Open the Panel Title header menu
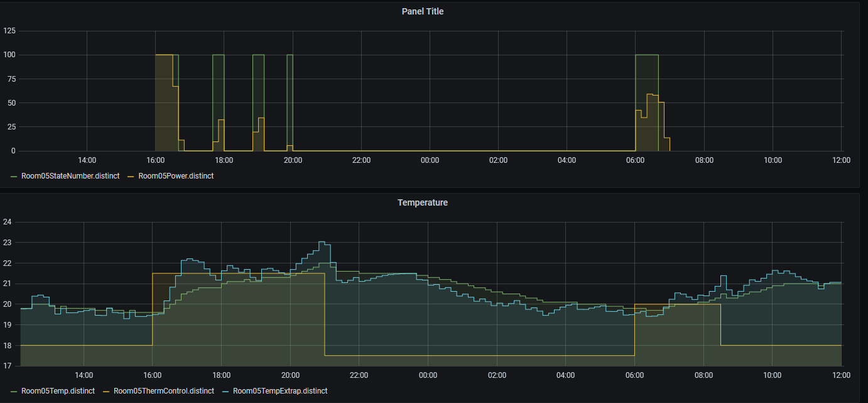Viewport: 868px width, 403px height. tap(422, 11)
